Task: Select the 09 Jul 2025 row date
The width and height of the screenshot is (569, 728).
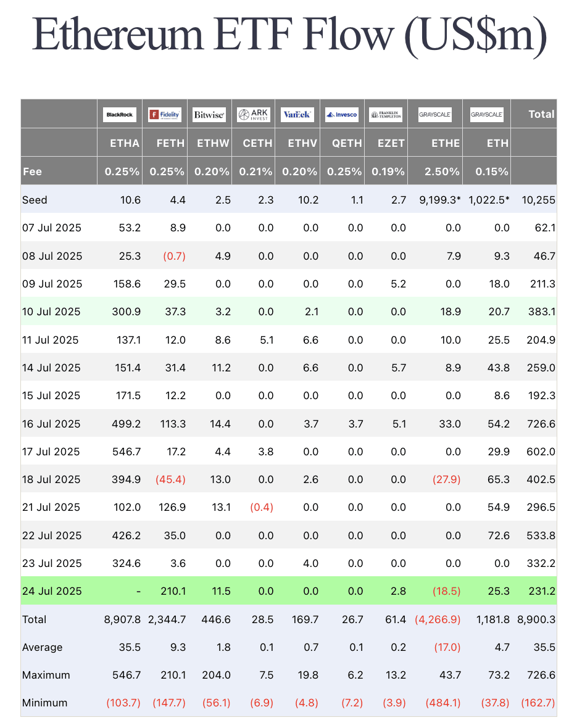Action: [x=52, y=284]
